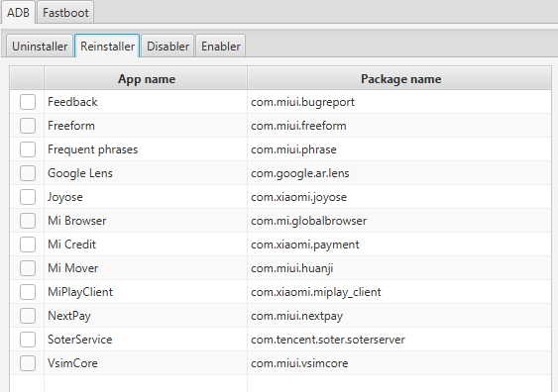Select the Mi Mover app name
Screen dimensions: 558x392
point(72,268)
